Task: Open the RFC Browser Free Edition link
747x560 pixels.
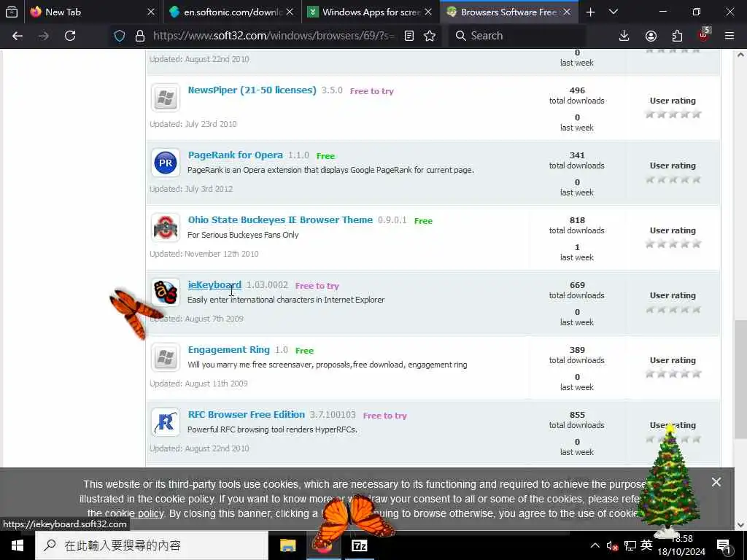Action: point(247,414)
